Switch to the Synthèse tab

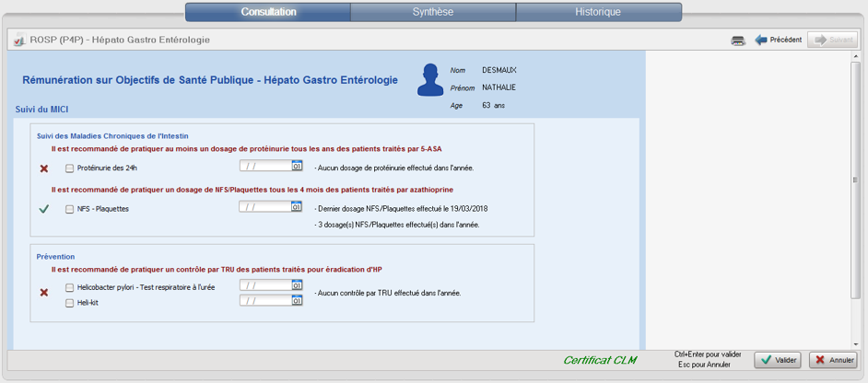pos(433,12)
